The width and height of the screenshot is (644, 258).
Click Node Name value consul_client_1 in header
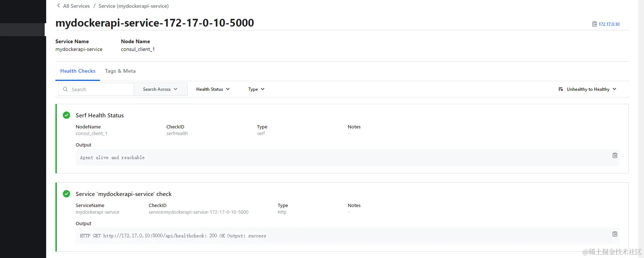(x=138, y=49)
